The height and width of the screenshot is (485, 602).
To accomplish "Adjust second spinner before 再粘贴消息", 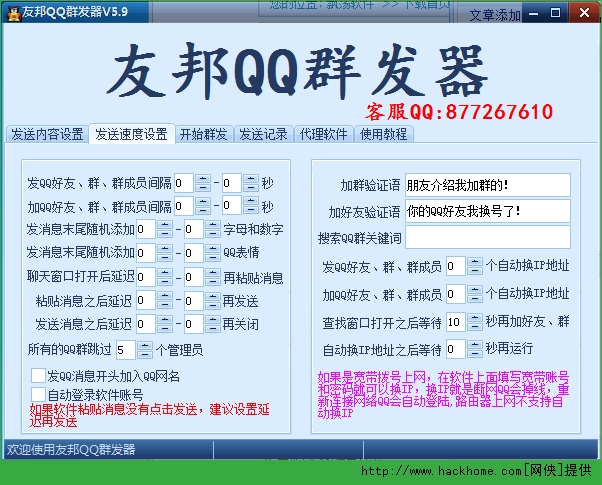I will point(213,277).
